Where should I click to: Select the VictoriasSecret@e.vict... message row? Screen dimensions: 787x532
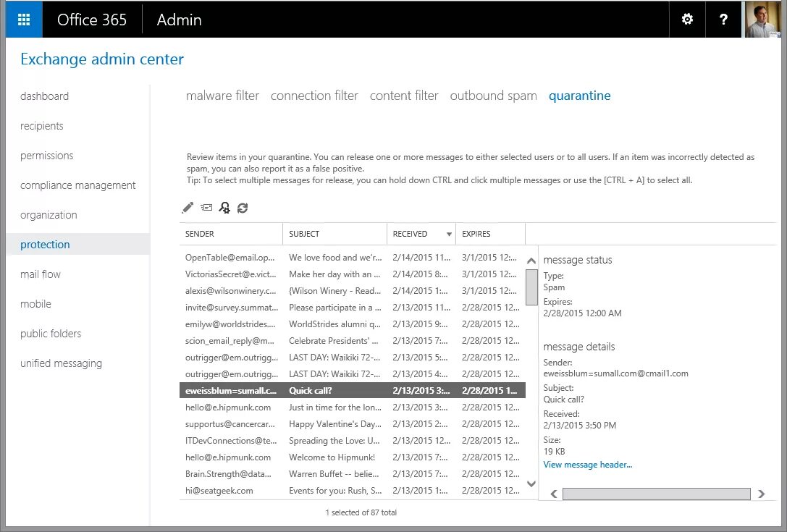[353, 274]
